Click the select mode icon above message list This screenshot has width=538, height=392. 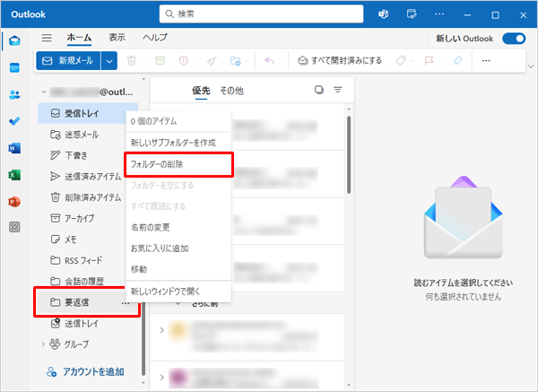(319, 90)
